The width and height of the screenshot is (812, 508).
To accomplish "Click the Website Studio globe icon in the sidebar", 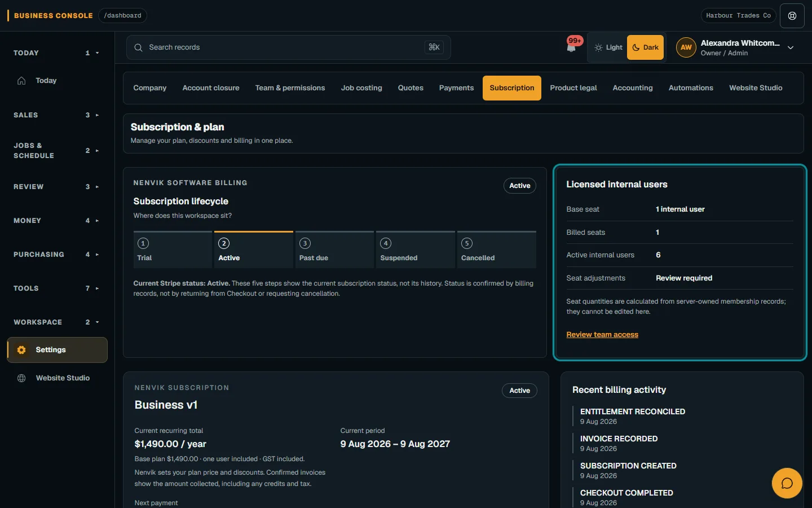I will (x=21, y=378).
